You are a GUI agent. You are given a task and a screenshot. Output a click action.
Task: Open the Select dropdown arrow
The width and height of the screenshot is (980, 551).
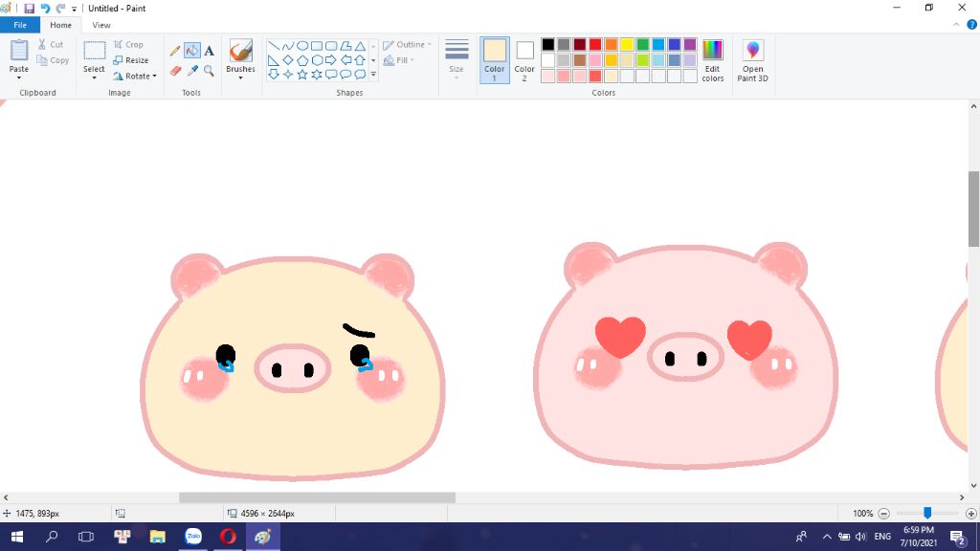pos(95,77)
